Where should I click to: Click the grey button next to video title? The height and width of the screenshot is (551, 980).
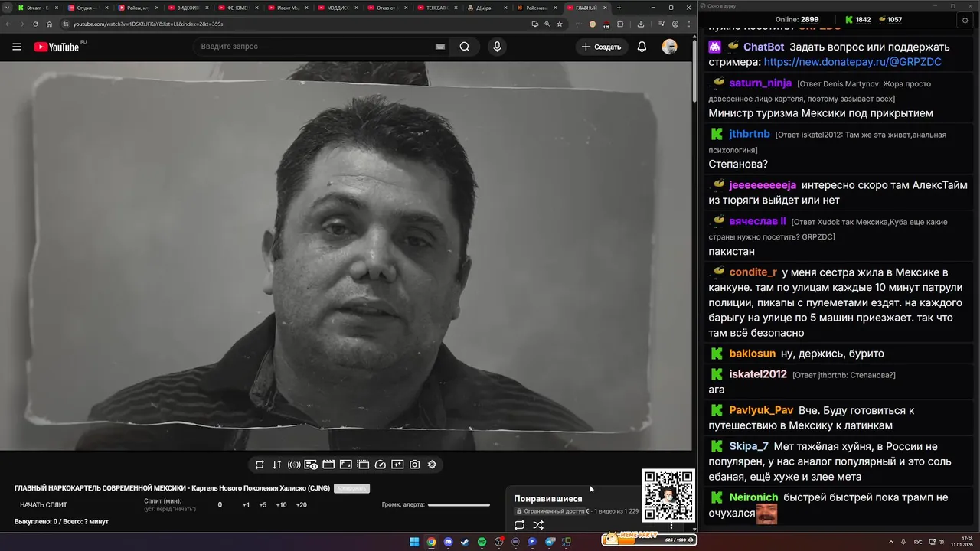[351, 488]
